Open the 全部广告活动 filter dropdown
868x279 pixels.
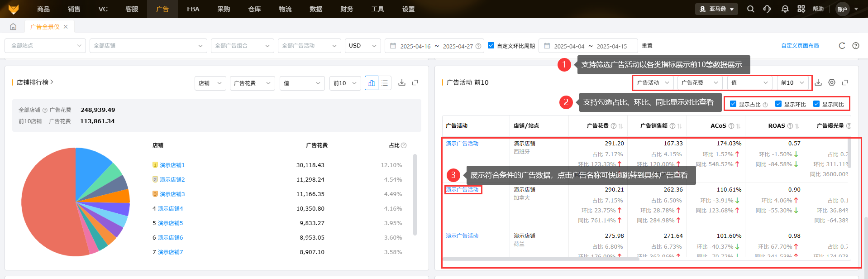pyautogui.click(x=309, y=46)
